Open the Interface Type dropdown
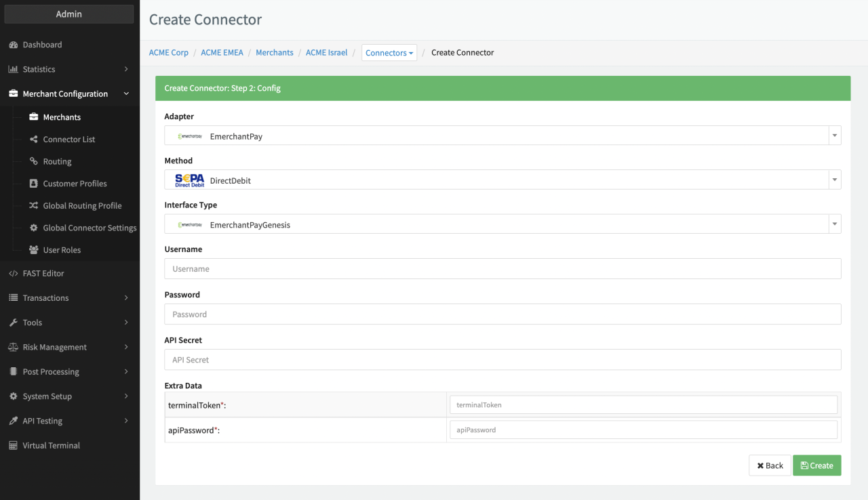The width and height of the screenshot is (868, 500). pyautogui.click(x=502, y=224)
